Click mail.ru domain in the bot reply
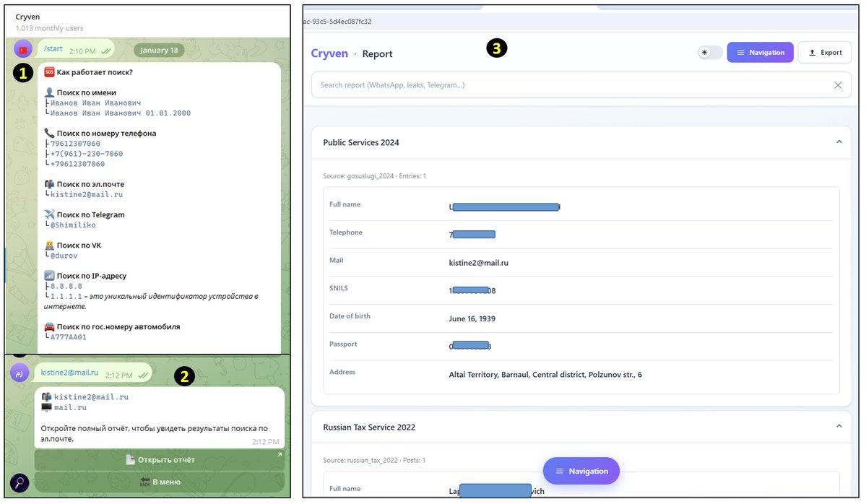The height and width of the screenshot is (504, 866). [x=70, y=408]
